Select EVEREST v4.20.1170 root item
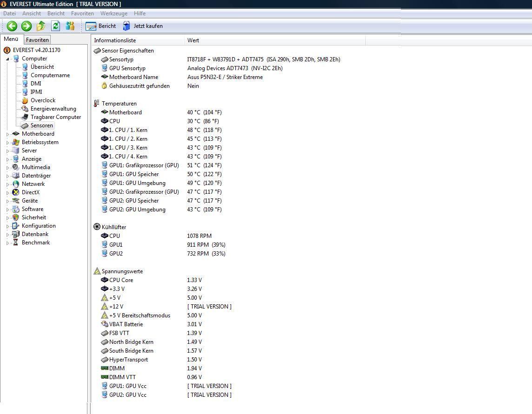Screen dimensions: 532x414 (37, 50)
